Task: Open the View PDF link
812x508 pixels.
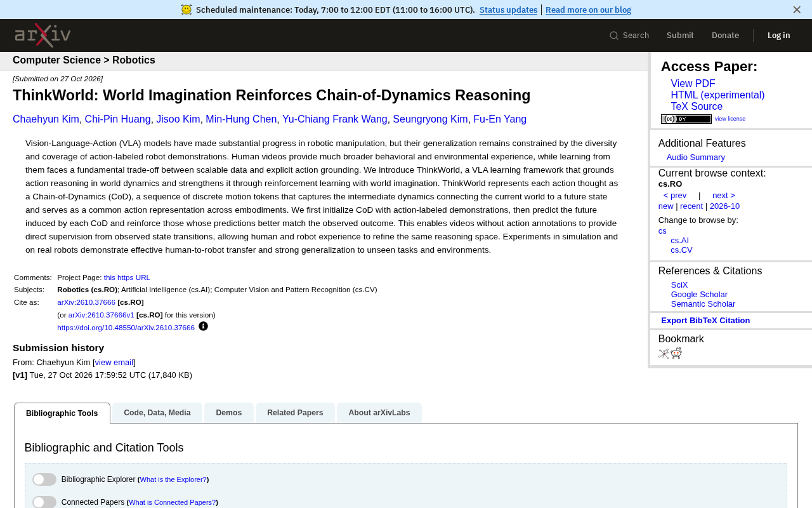Action: pyautogui.click(x=693, y=84)
